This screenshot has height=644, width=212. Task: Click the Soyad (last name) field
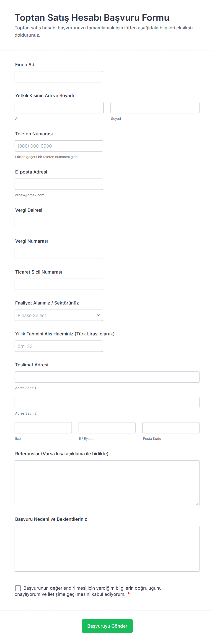155,108
